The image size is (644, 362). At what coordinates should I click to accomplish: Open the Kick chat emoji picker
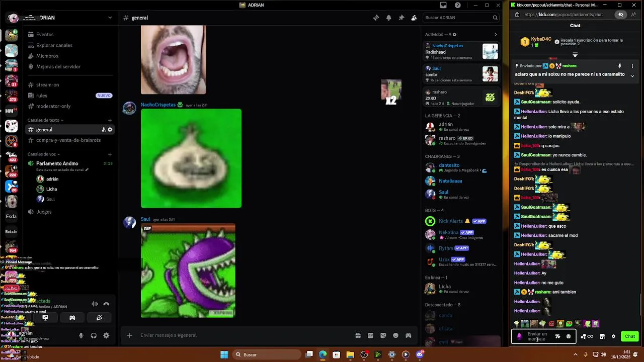tap(569, 336)
